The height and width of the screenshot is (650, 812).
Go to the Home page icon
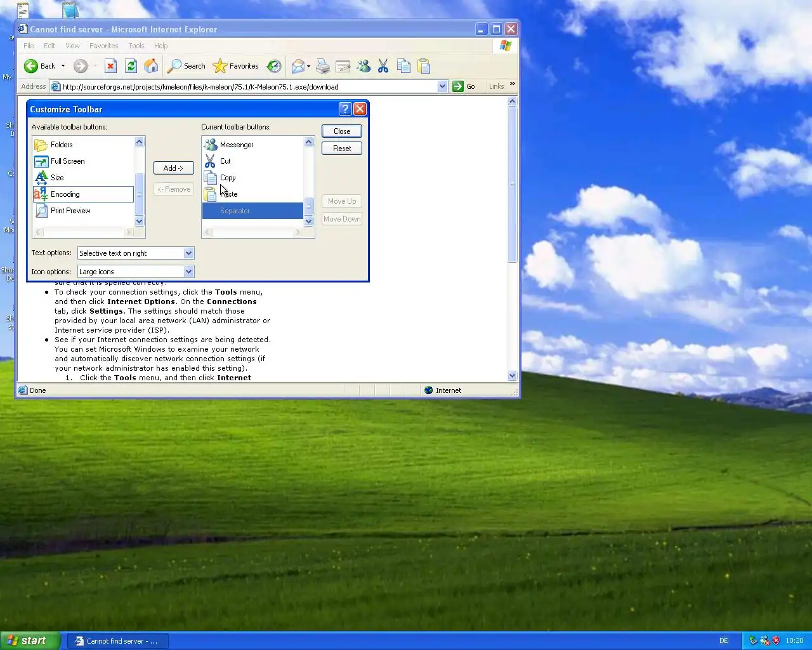[x=151, y=66]
